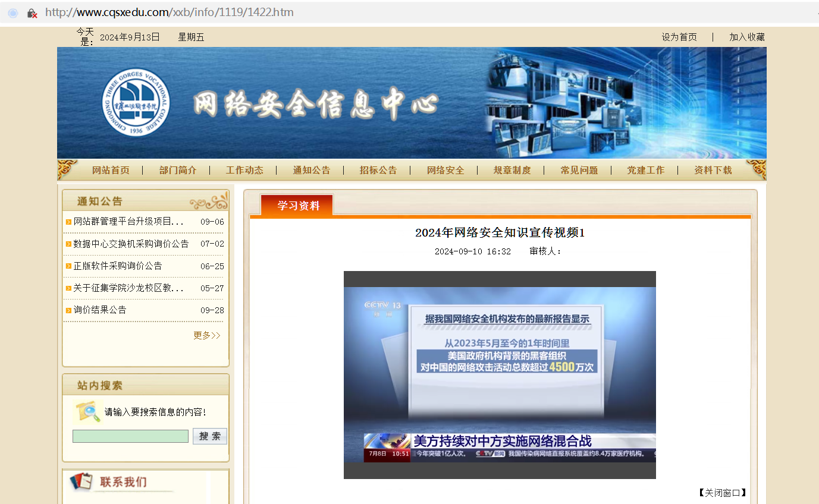The height and width of the screenshot is (504, 819).
Task: Open 资料下载 navigation item
Action: [x=713, y=170]
